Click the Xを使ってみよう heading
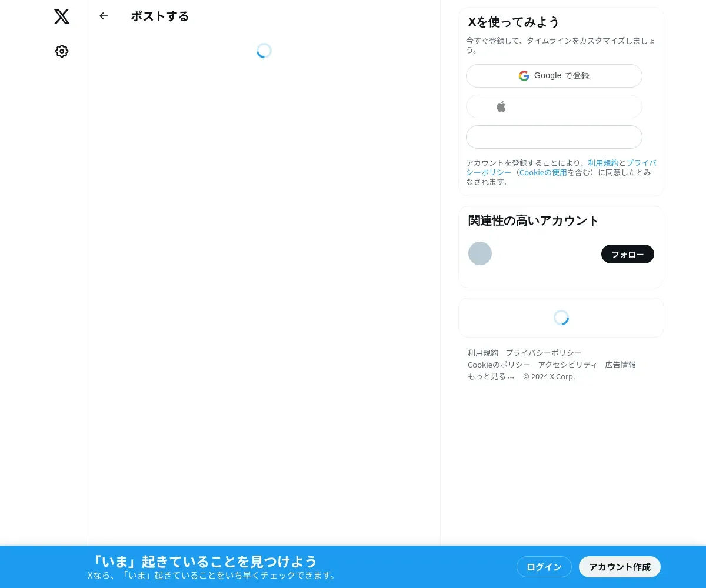Image resolution: width=706 pixels, height=588 pixels. click(x=514, y=22)
